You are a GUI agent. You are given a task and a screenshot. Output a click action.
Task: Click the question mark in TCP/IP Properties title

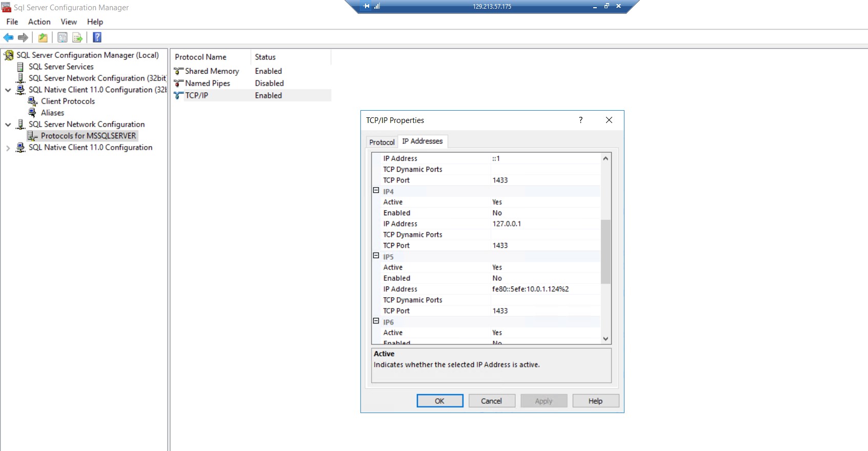(x=581, y=120)
